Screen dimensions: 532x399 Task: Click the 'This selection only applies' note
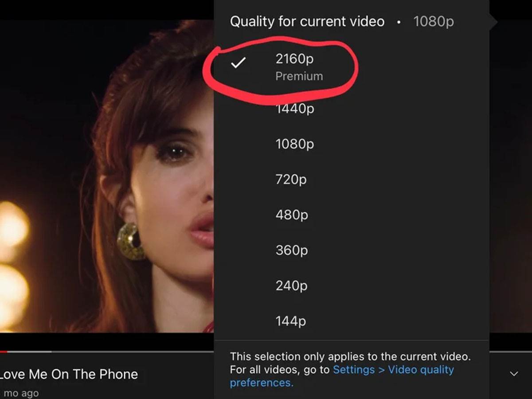point(350,356)
